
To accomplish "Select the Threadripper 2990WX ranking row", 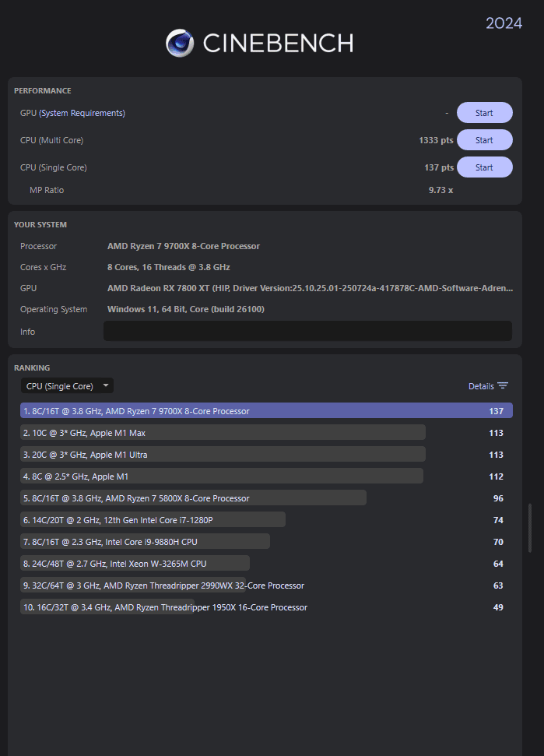I will click(266, 585).
